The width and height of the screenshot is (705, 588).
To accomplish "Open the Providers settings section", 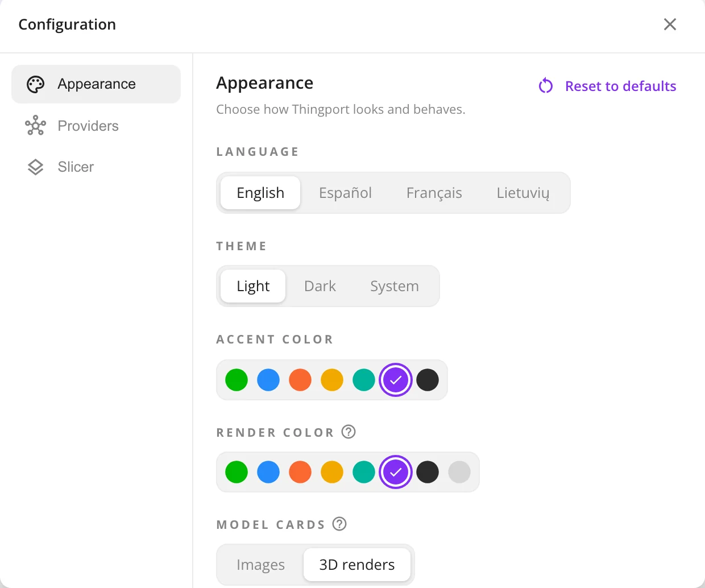I will (96, 126).
